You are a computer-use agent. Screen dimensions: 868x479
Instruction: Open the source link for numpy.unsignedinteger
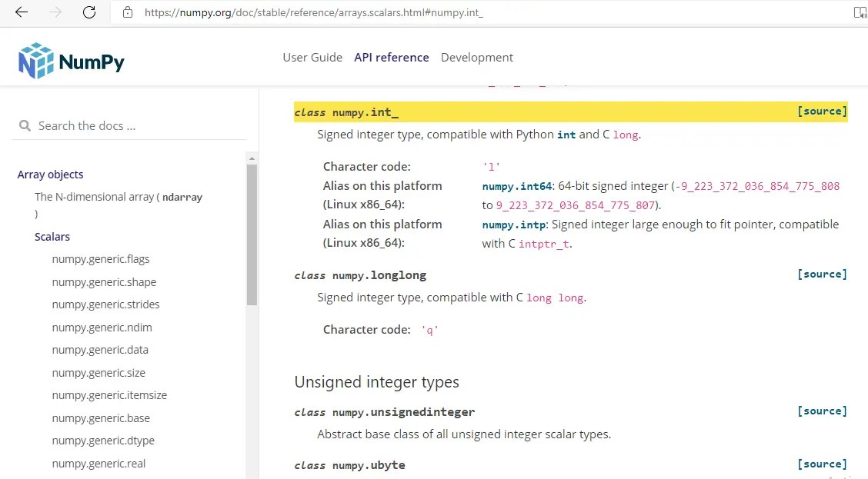pyautogui.click(x=822, y=411)
